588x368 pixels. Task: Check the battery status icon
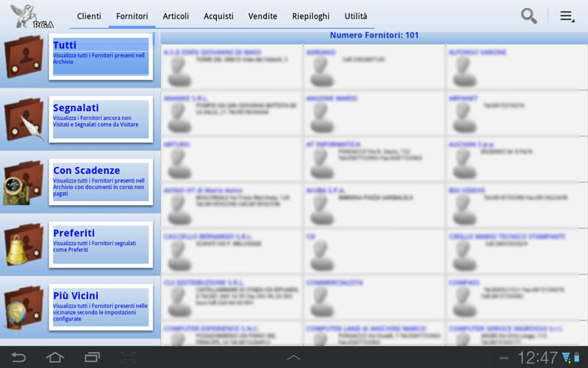(577, 357)
